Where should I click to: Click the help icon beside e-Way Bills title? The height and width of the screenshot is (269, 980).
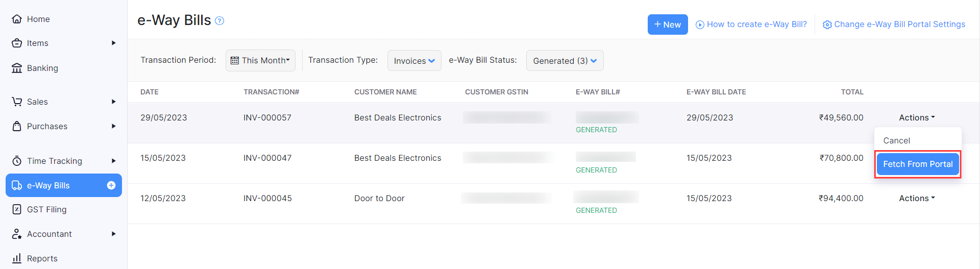tap(219, 21)
